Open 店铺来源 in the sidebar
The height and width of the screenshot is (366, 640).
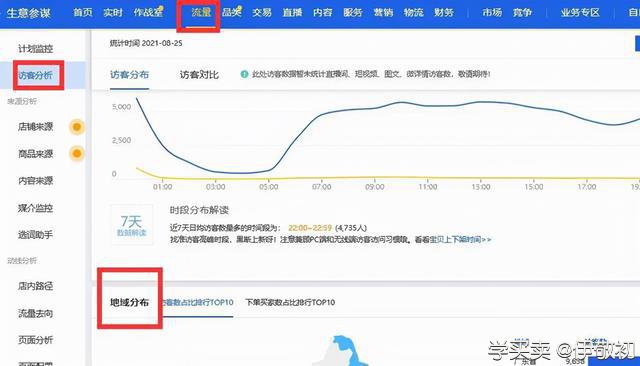(x=36, y=127)
